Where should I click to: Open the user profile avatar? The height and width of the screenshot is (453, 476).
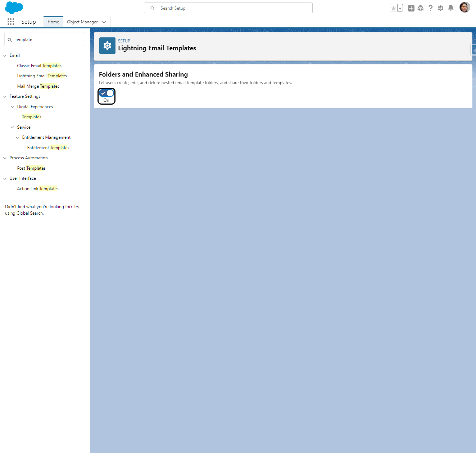click(465, 7)
